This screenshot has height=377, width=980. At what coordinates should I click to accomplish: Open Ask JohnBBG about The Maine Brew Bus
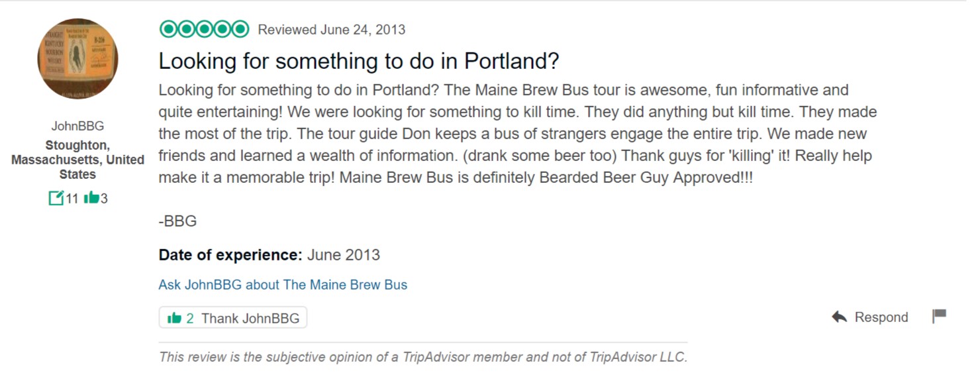pos(283,285)
